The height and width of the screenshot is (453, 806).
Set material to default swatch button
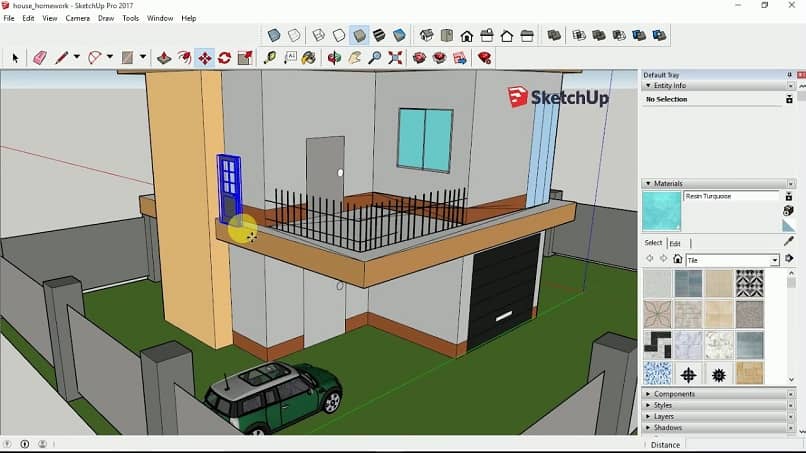pos(788,225)
